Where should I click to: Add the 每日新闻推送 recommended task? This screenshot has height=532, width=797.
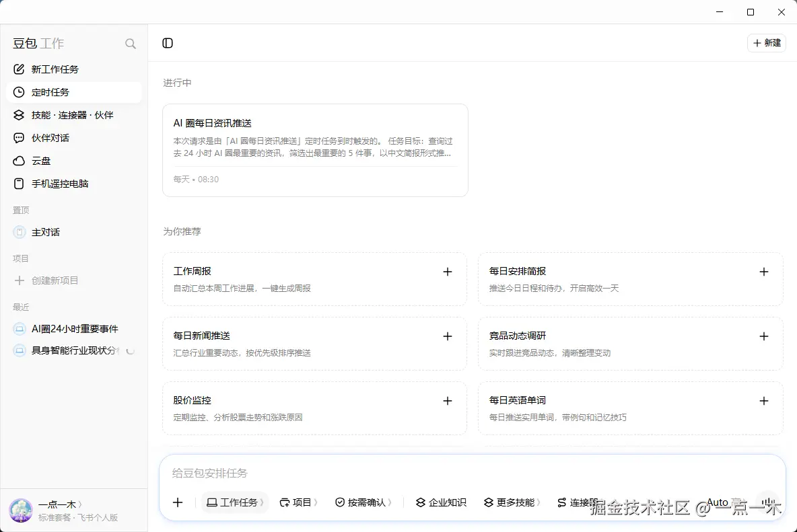(447, 336)
